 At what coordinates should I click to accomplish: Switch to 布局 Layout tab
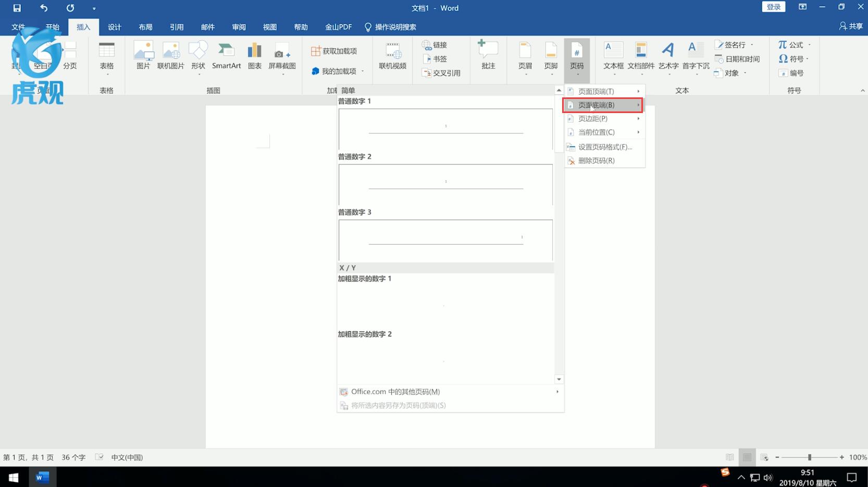(145, 27)
